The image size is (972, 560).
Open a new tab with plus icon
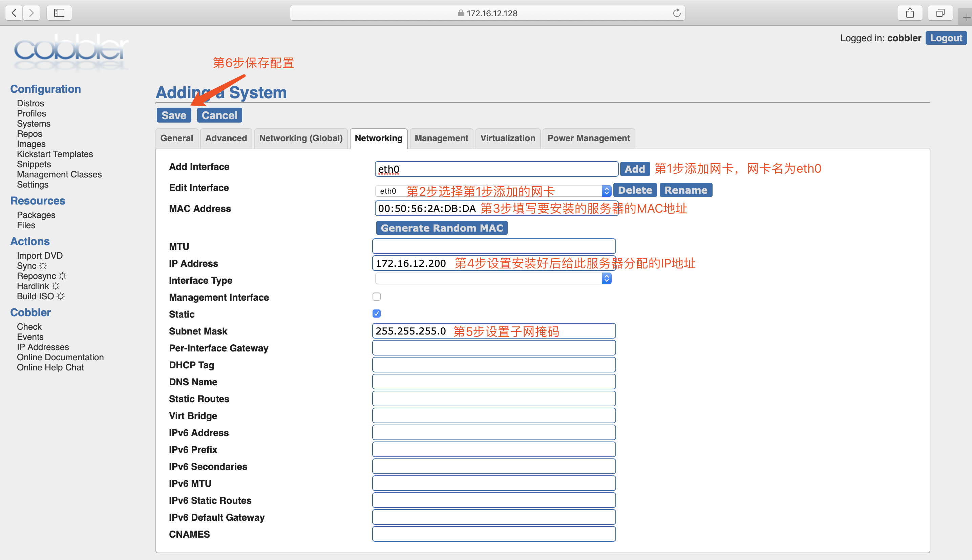pos(966,17)
